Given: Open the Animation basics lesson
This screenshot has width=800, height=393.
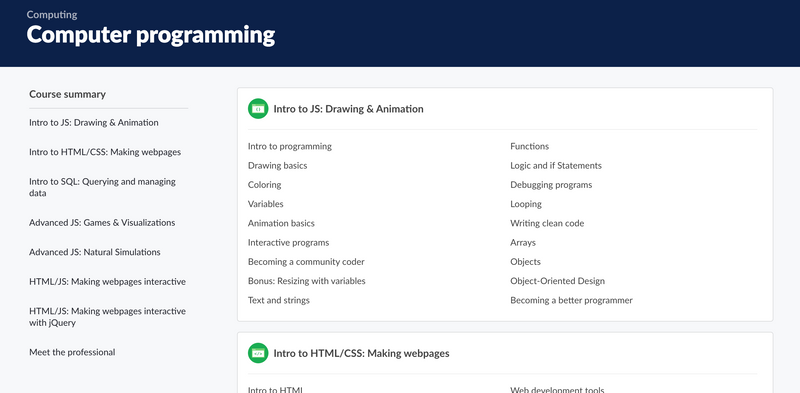Looking at the screenshot, I should pos(281,223).
